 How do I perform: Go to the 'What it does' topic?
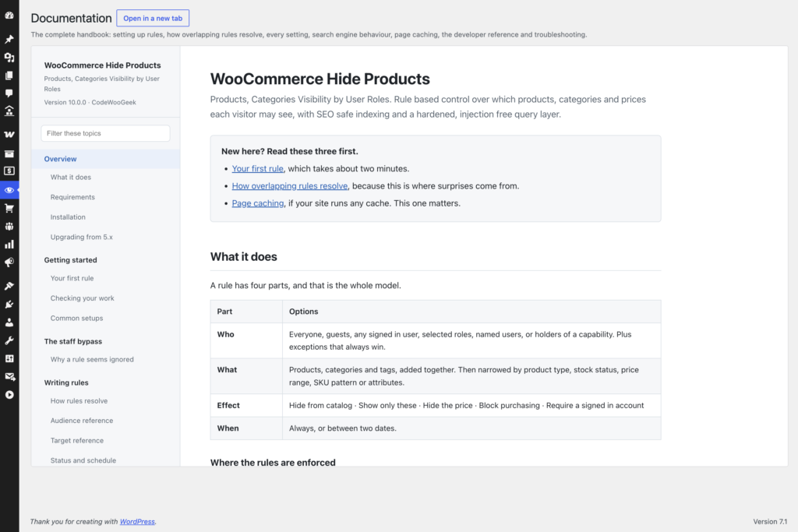tap(71, 177)
